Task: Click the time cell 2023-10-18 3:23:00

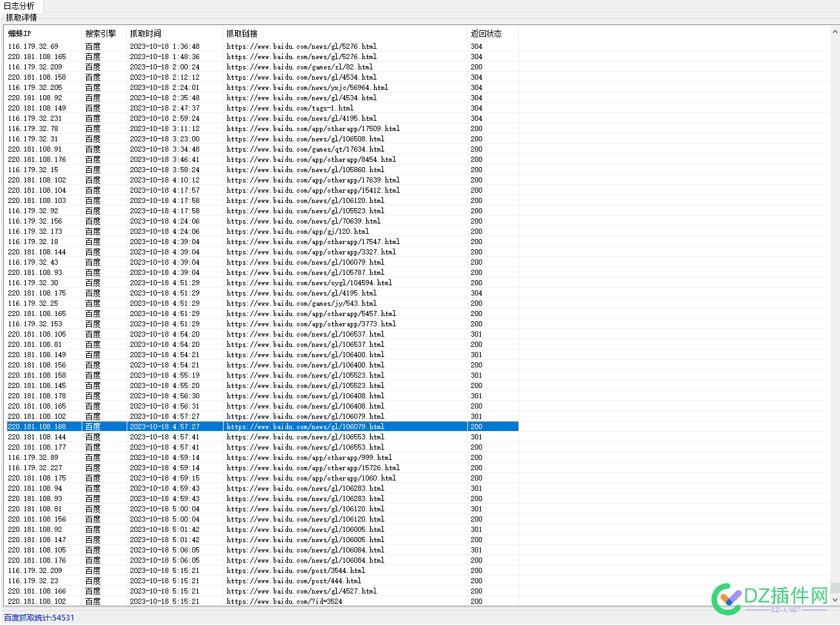Action: 165,139
